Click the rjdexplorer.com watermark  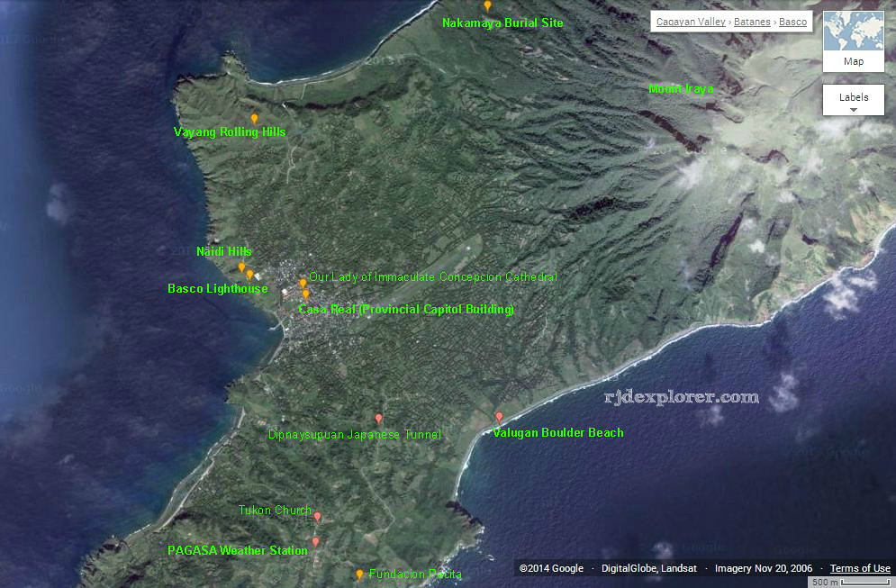(681, 396)
